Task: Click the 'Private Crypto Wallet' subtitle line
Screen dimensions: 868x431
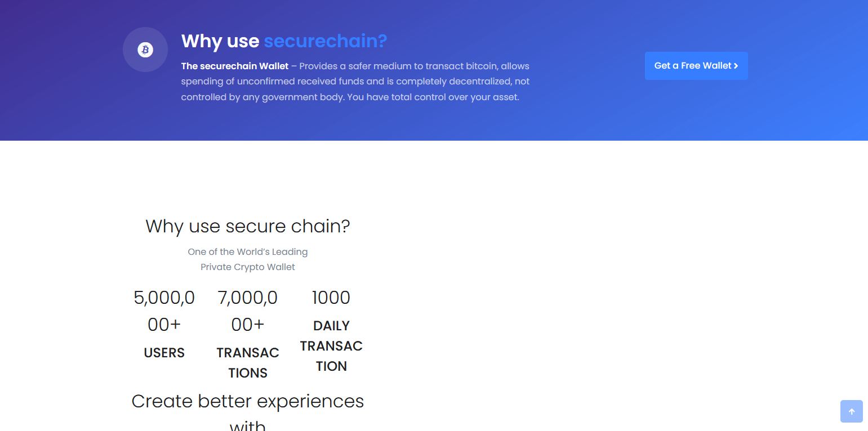Action: pos(248,267)
